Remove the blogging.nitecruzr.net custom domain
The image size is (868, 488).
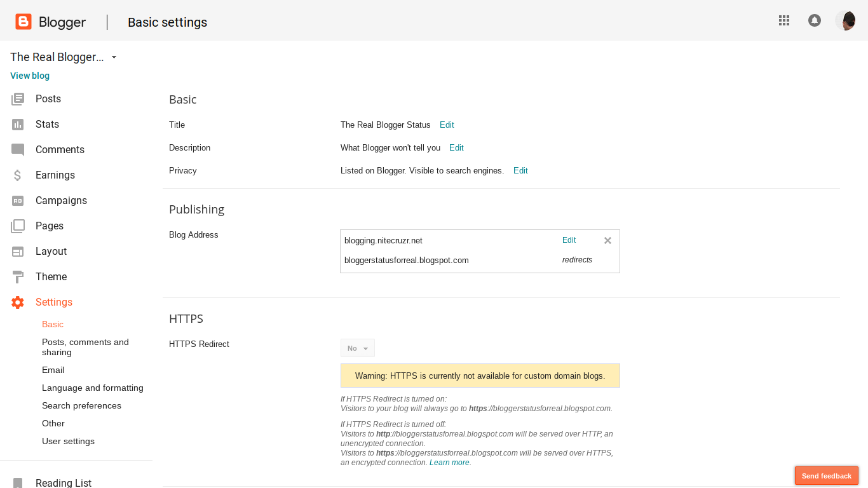pyautogui.click(x=607, y=240)
